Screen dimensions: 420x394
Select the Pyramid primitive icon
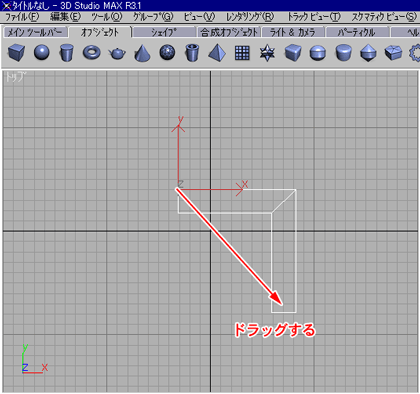coord(217,53)
